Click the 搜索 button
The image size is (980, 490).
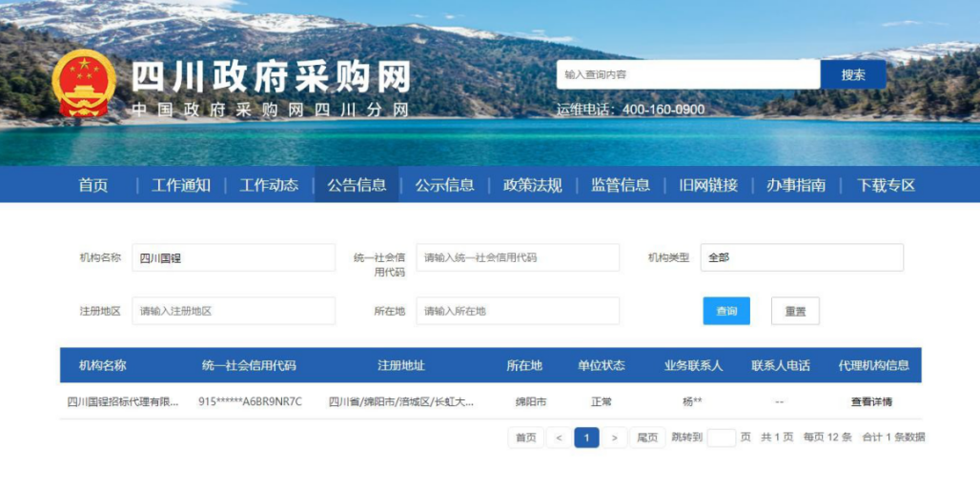pos(853,74)
